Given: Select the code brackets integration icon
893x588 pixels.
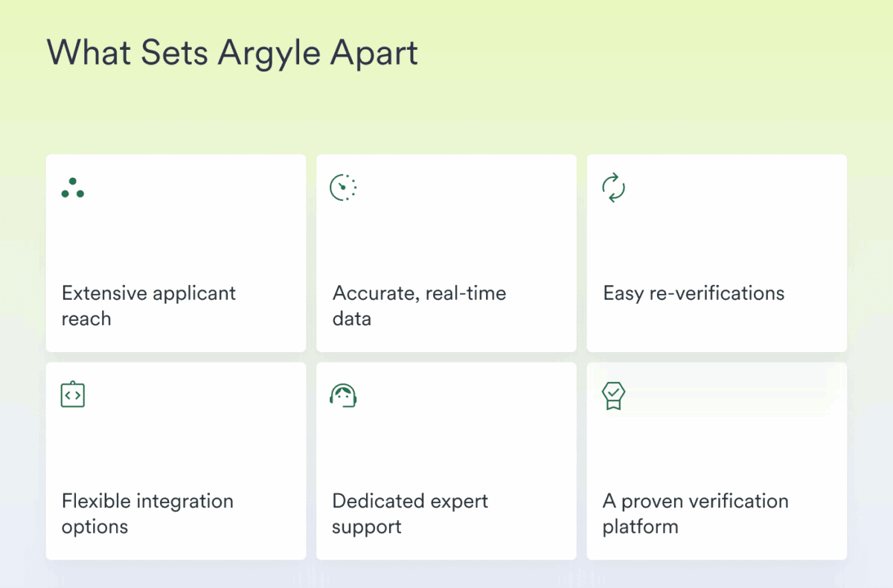Looking at the screenshot, I should pyautogui.click(x=73, y=394).
